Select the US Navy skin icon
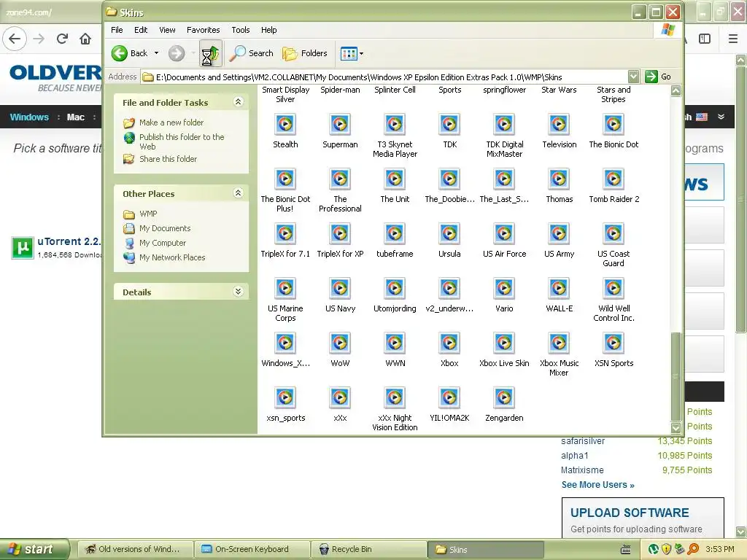The height and width of the screenshot is (560, 747). [340, 289]
